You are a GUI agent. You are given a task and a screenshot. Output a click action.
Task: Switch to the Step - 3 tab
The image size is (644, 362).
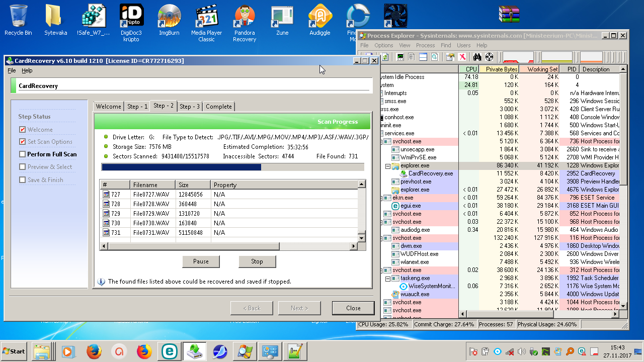(190, 106)
